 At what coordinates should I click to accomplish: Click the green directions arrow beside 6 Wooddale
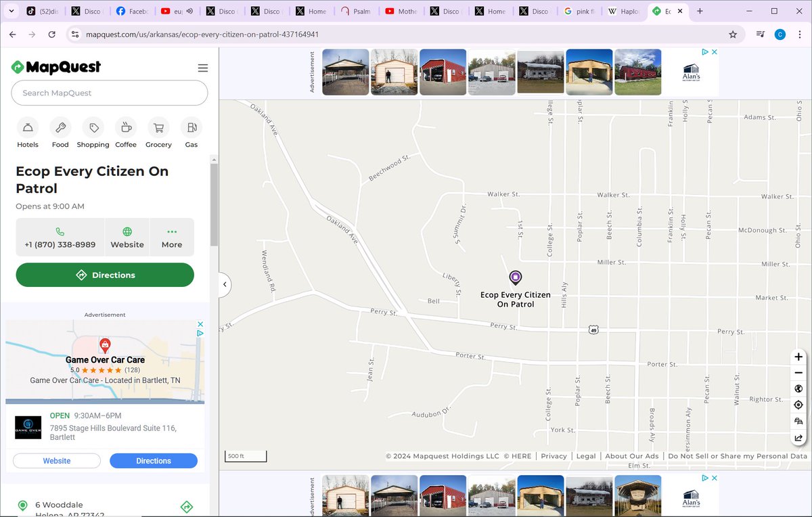187,507
